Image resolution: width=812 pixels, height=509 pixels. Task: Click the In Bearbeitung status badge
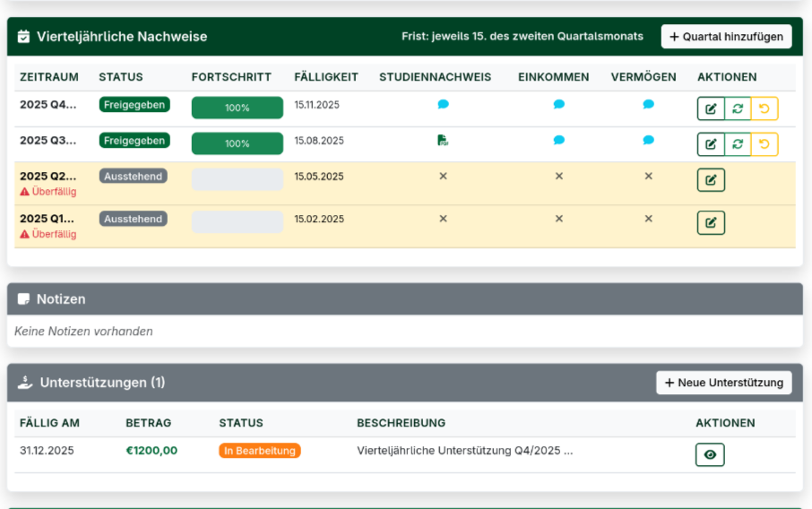pyautogui.click(x=260, y=451)
